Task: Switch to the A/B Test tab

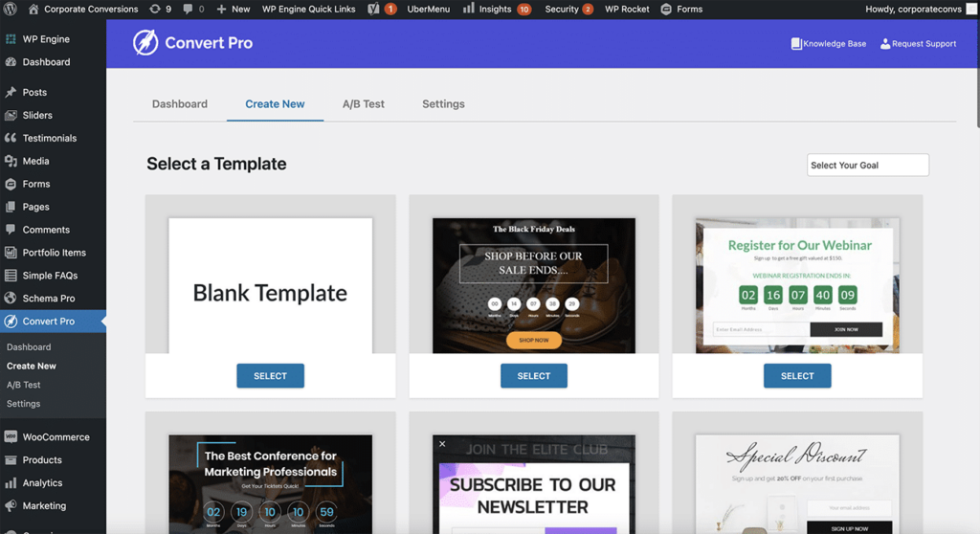Action: point(363,103)
